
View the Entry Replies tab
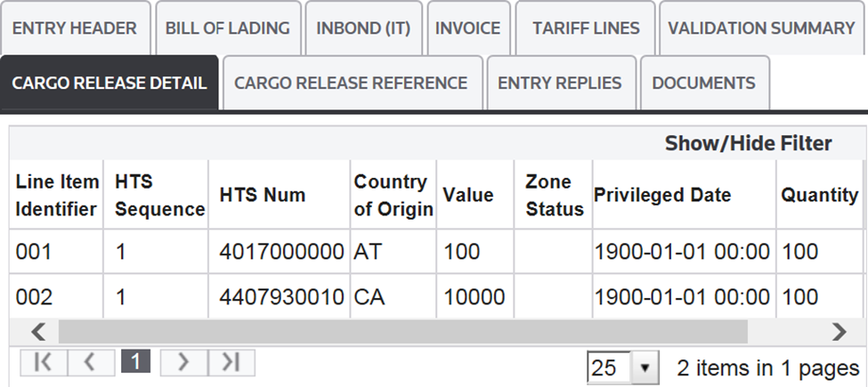[x=560, y=83]
